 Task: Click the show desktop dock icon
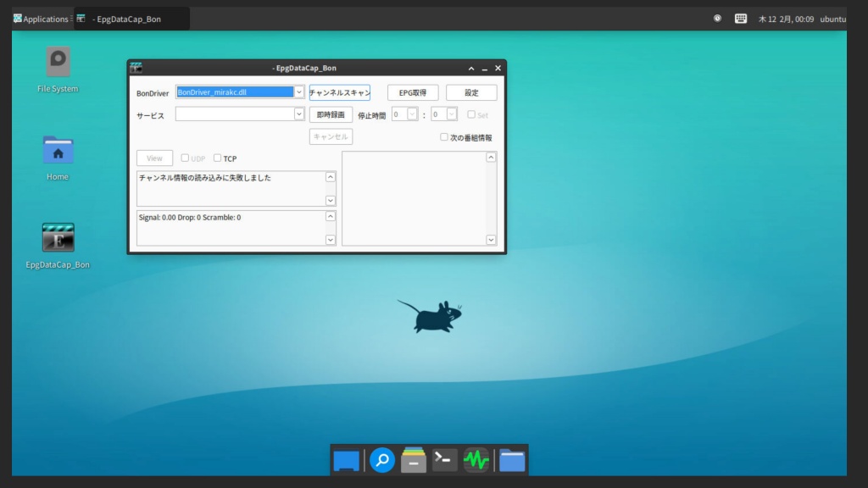point(346,460)
